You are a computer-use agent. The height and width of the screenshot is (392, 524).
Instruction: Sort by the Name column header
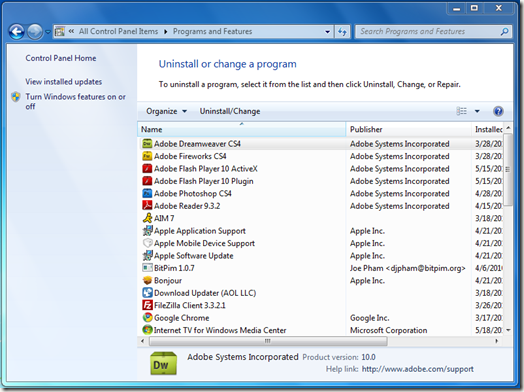coord(242,129)
